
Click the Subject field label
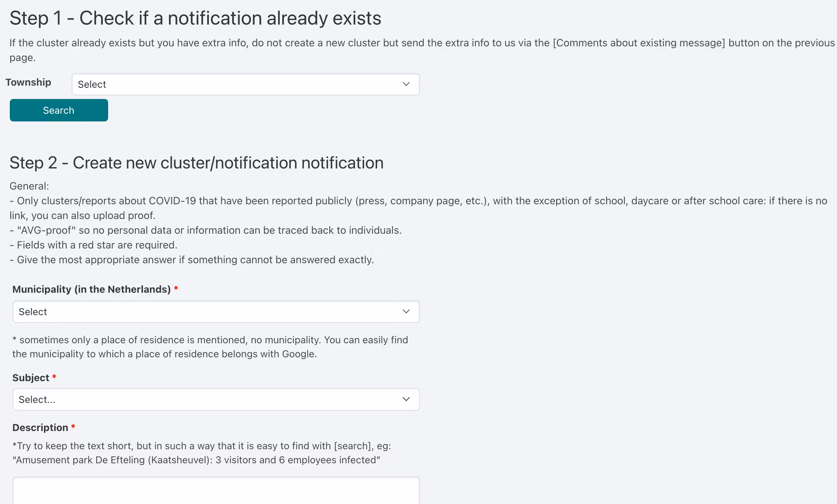[31, 378]
